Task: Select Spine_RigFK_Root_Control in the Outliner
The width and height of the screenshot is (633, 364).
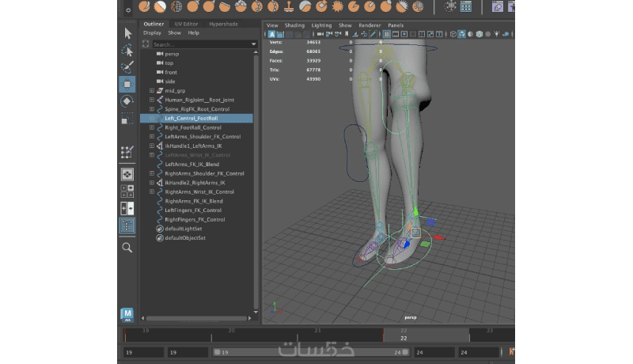Action: pyautogui.click(x=196, y=109)
